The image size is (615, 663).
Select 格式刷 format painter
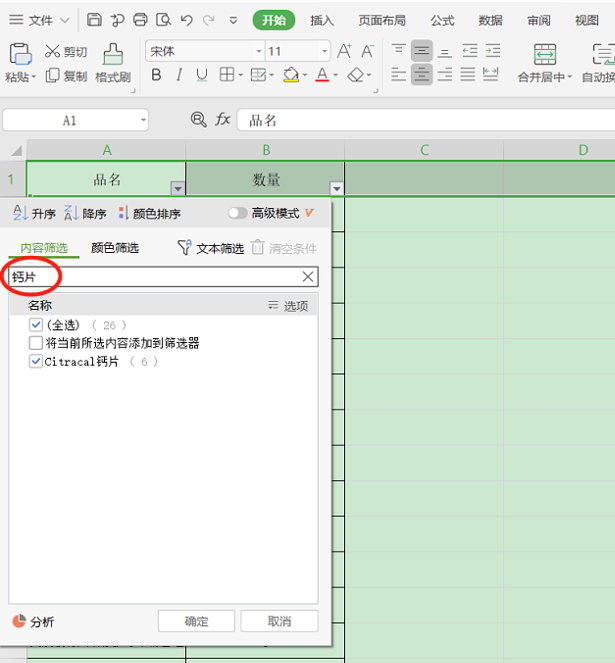pyautogui.click(x=113, y=63)
